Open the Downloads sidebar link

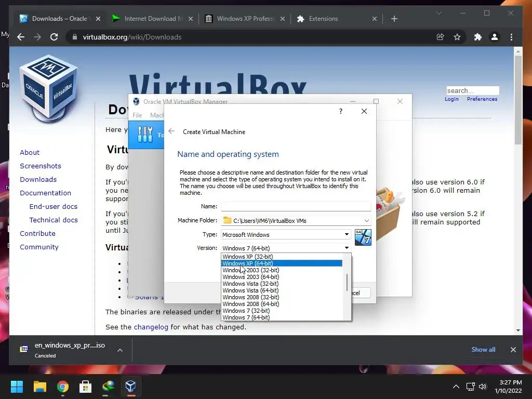tap(38, 179)
